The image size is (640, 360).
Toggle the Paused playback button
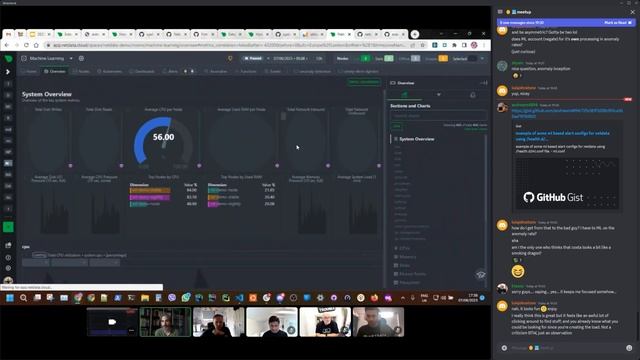click(x=253, y=58)
